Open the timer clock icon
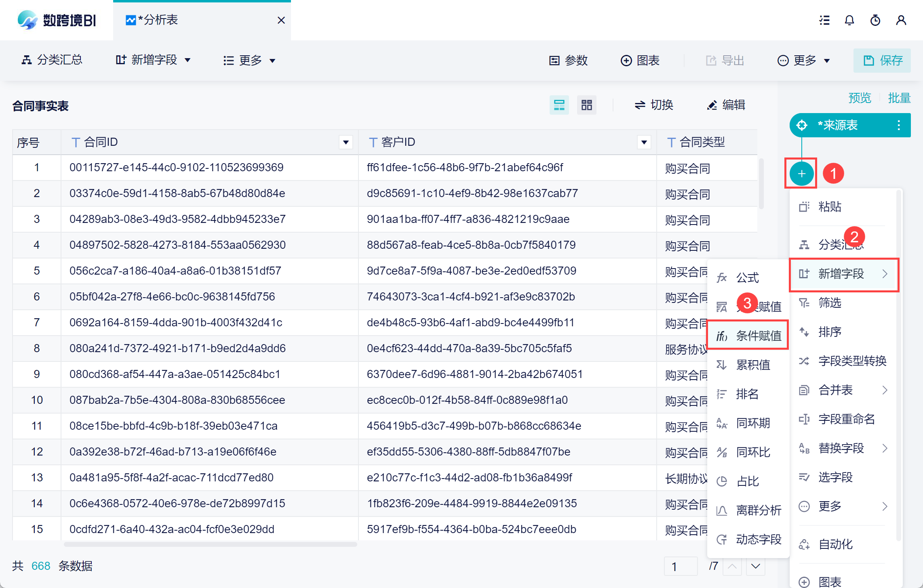Screen dimensions: 923x588 coord(875,20)
